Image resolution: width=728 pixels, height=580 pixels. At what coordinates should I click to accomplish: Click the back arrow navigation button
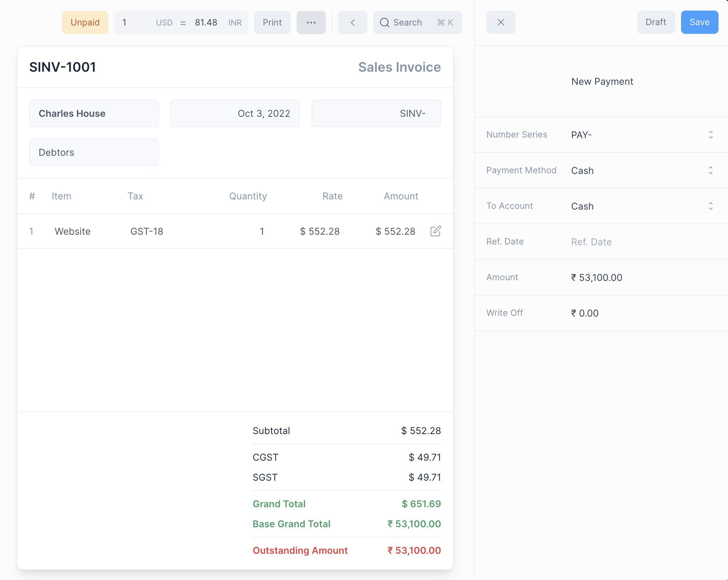tap(352, 23)
